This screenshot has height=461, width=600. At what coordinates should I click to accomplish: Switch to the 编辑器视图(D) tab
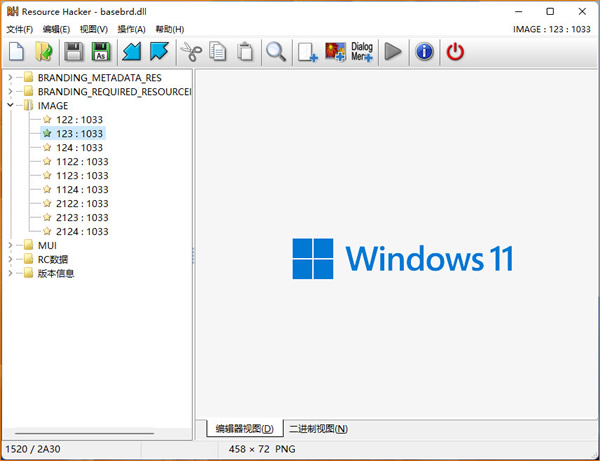coord(245,428)
